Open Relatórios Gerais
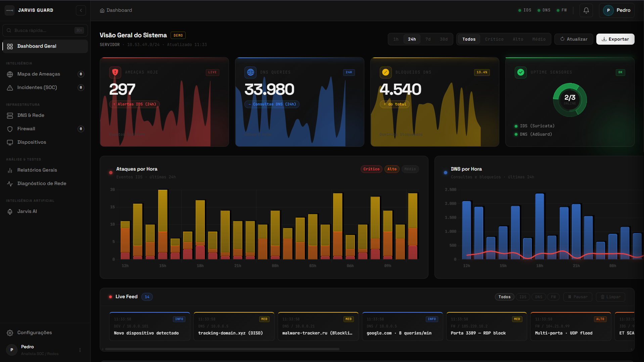 (x=37, y=170)
